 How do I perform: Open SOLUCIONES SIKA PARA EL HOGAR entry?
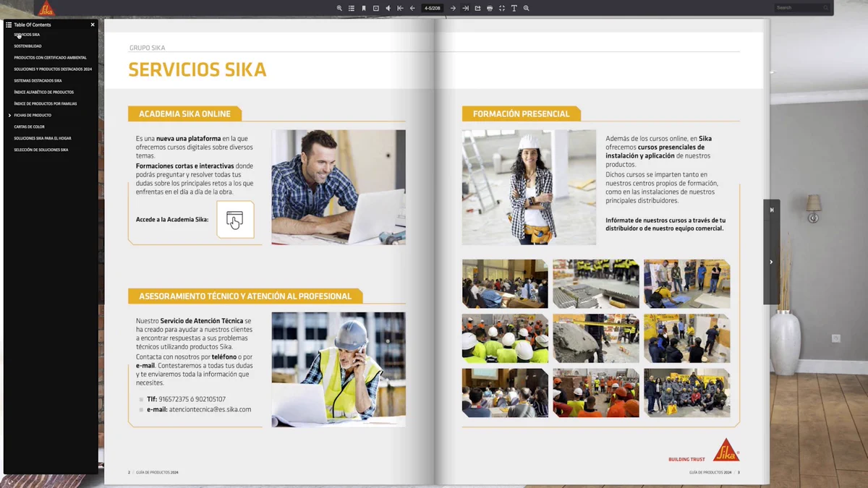pyautogui.click(x=43, y=138)
